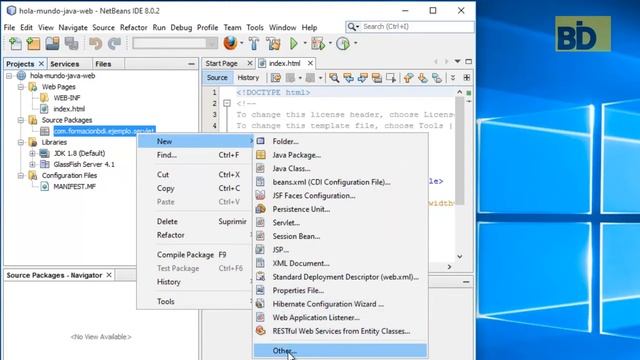
Task: Click the Save All toolbar icon
Action: pos(71,43)
